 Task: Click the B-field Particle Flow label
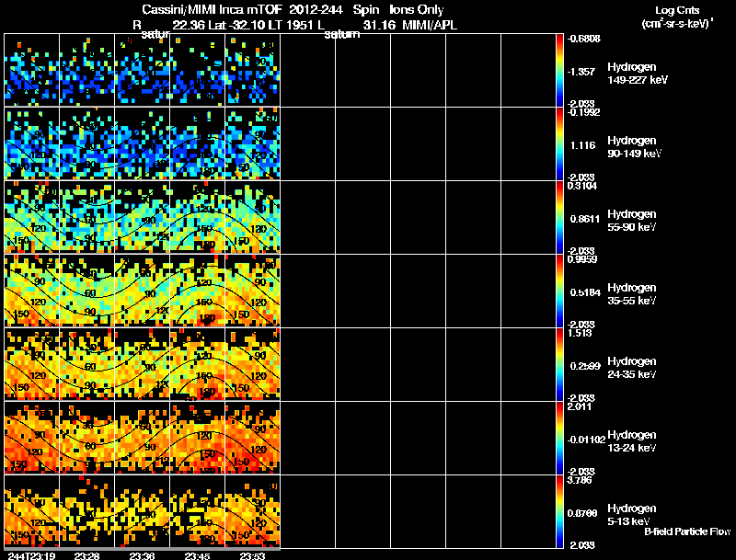[x=687, y=531]
